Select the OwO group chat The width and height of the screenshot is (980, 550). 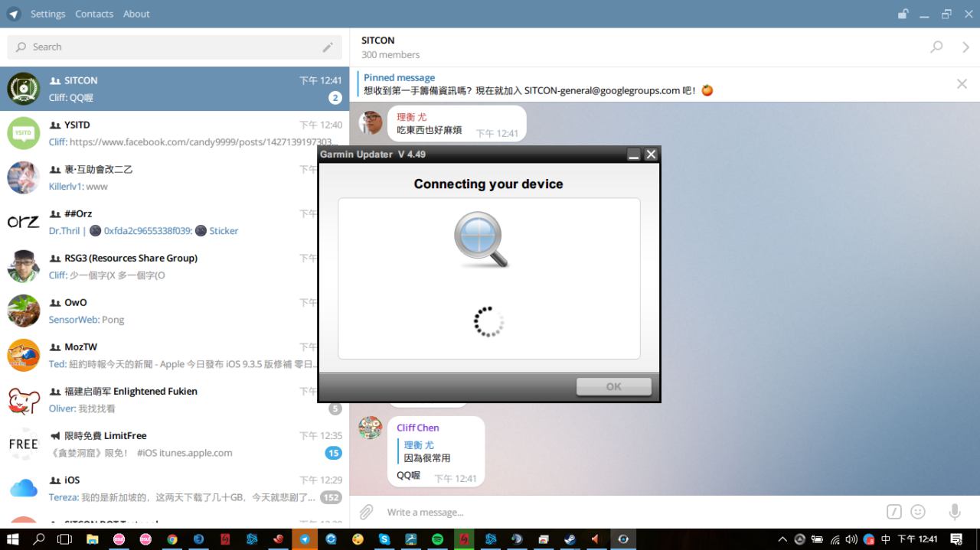point(175,311)
